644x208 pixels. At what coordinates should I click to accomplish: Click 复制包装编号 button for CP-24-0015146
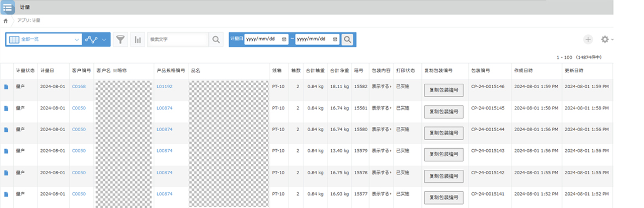point(444,90)
